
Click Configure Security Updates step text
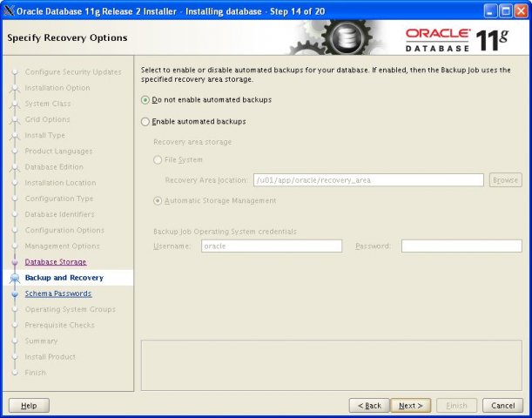tap(73, 72)
